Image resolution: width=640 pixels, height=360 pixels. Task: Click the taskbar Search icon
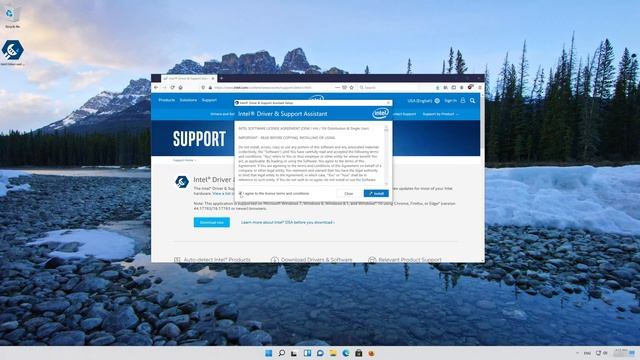(281, 353)
